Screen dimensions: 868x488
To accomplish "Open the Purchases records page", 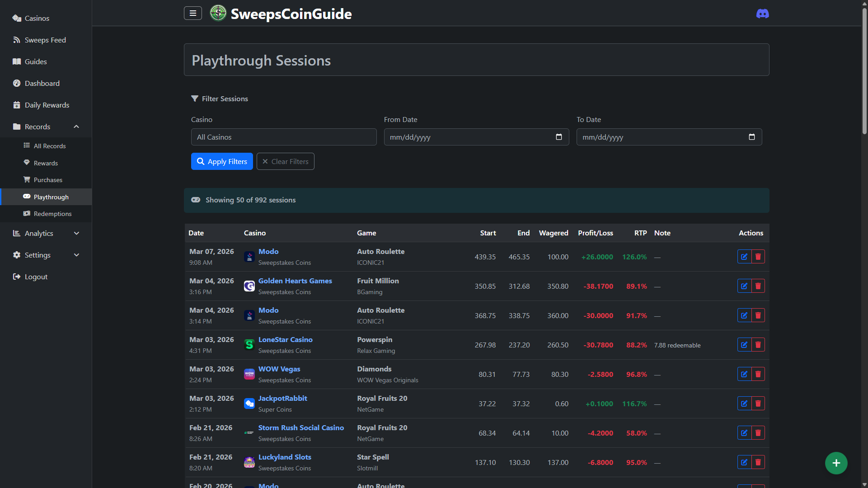I will coord(48,180).
